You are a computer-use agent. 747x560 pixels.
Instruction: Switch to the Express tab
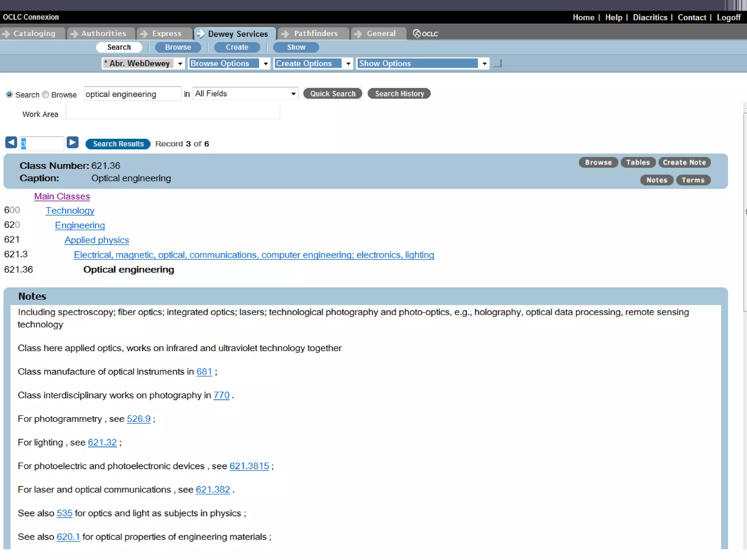(166, 34)
